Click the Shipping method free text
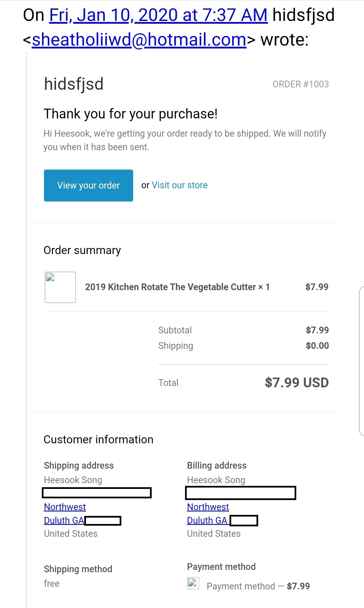This screenshot has height=608, width=364. click(52, 584)
